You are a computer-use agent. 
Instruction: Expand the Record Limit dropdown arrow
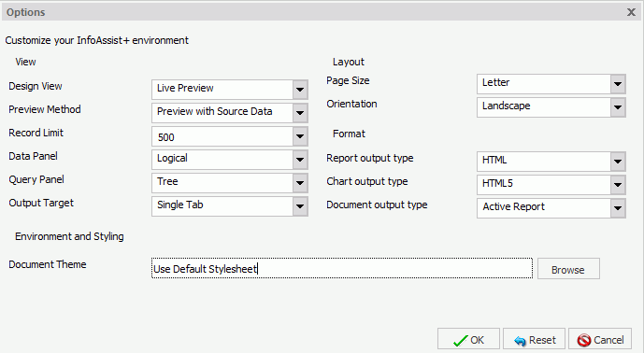[300, 136]
